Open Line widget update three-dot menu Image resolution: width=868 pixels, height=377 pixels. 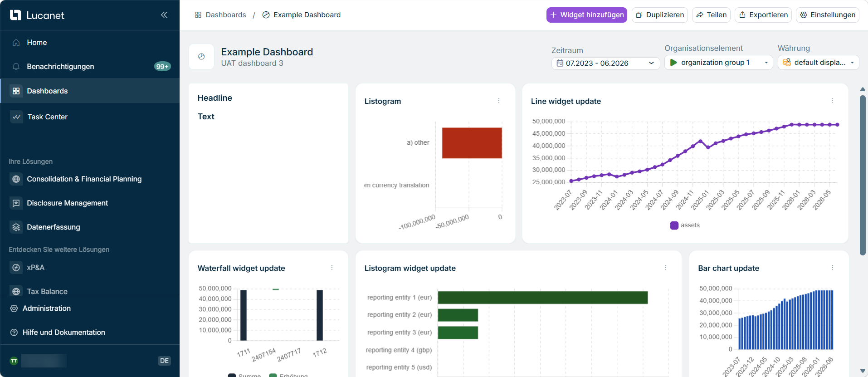[832, 101]
